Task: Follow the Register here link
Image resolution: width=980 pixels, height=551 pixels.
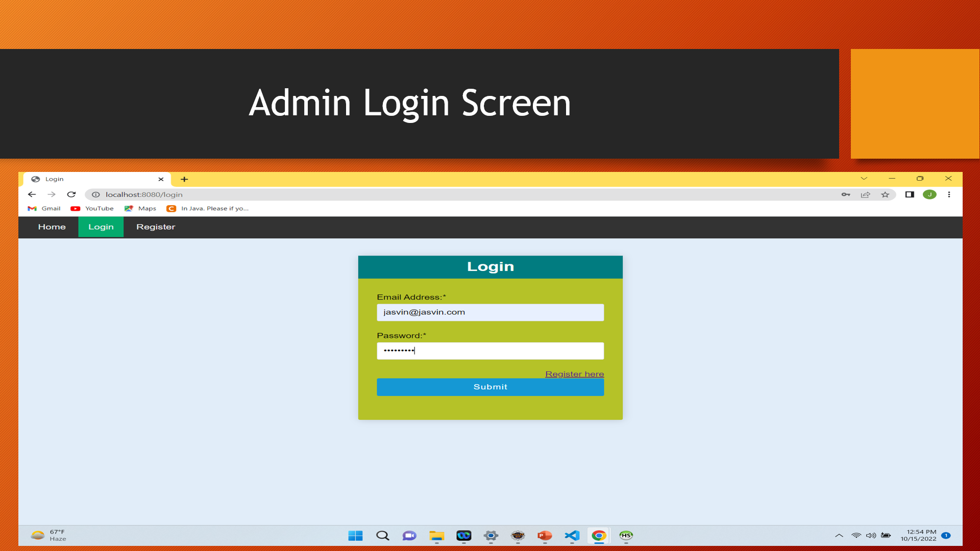Action: [574, 374]
